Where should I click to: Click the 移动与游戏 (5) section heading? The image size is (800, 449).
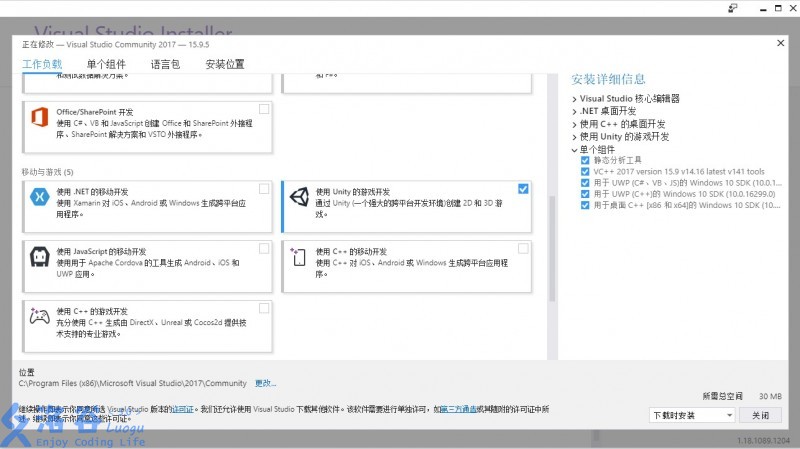[47, 172]
